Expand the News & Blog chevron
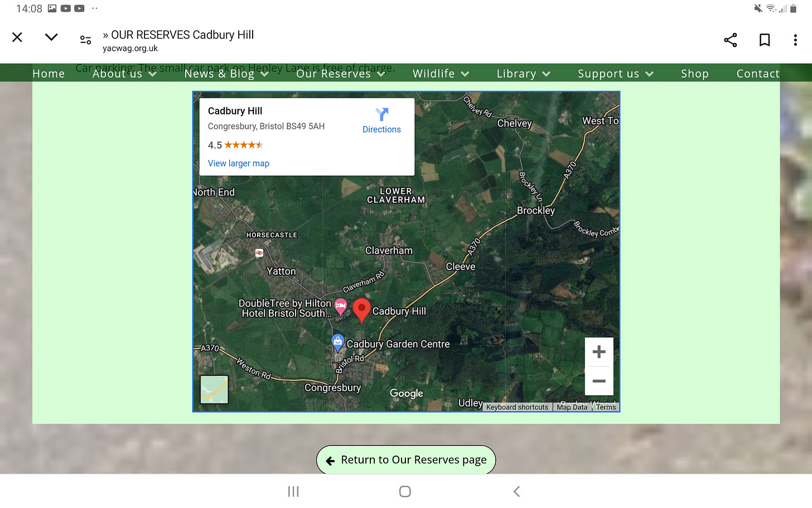Viewport: 812px width, 508px height. coord(264,74)
